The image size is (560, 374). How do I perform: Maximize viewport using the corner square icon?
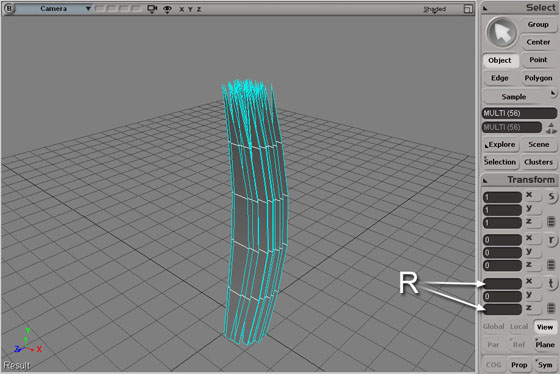(468, 9)
